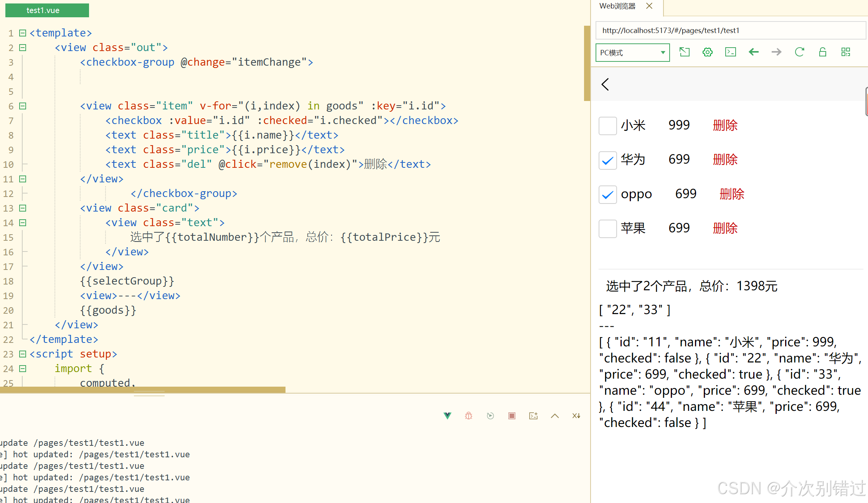
Task: Click the browser settings gear icon
Action: point(707,52)
